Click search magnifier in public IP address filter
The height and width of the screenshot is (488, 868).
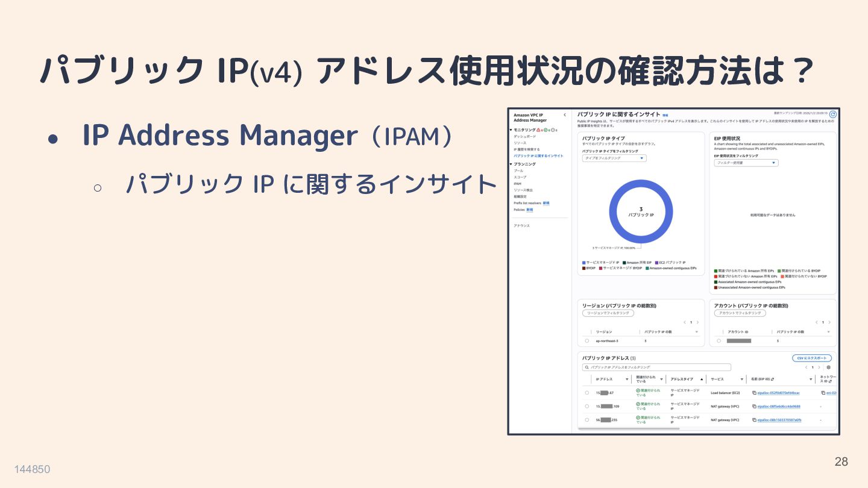point(587,367)
